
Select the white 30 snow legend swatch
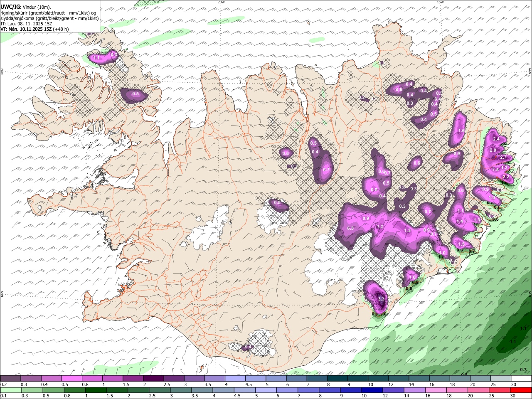tap(521, 379)
